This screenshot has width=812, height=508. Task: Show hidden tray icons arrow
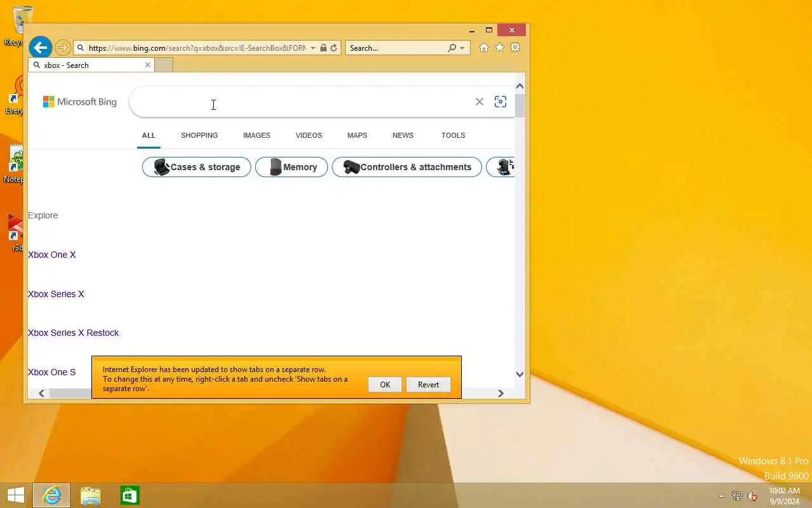(721, 496)
